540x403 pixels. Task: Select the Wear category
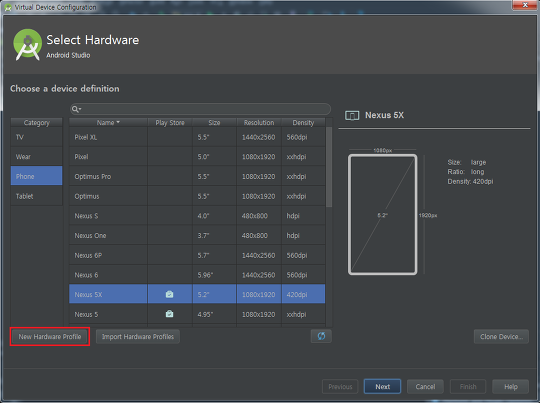click(37, 157)
